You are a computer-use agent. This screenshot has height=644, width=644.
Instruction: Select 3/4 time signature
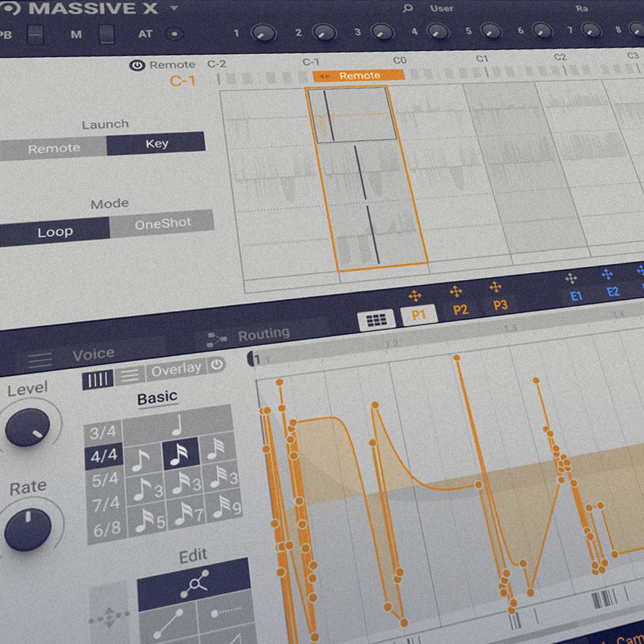click(x=104, y=433)
